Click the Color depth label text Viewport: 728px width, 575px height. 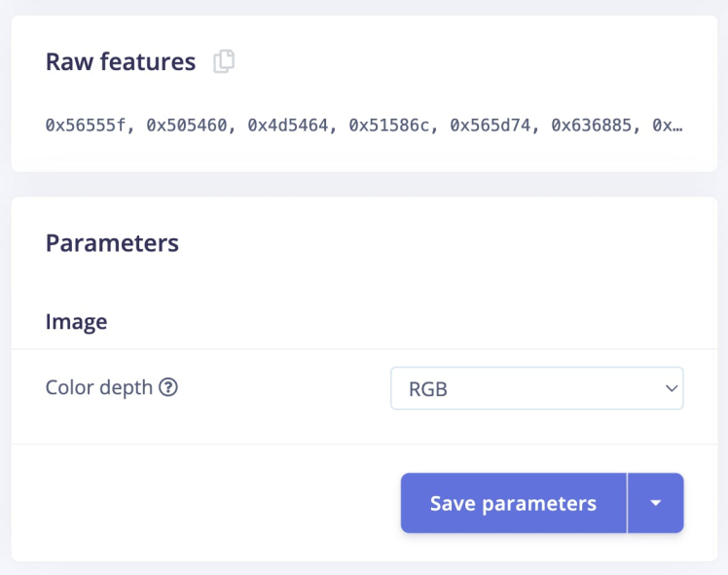point(98,387)
